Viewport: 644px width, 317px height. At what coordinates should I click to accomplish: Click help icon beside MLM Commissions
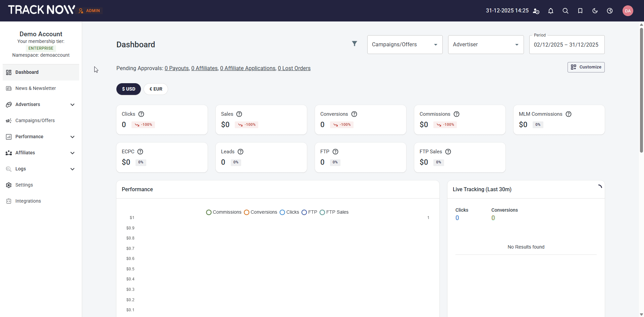click(x=568, y=114)
